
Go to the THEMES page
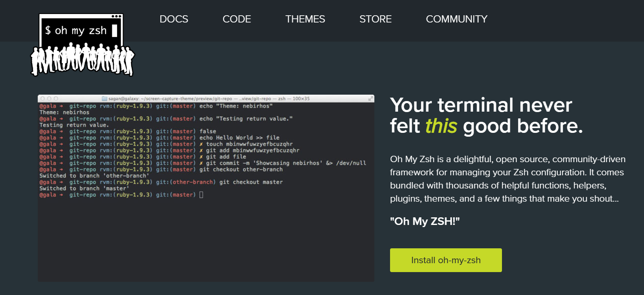pyautogui.click(x=305, y=19)
